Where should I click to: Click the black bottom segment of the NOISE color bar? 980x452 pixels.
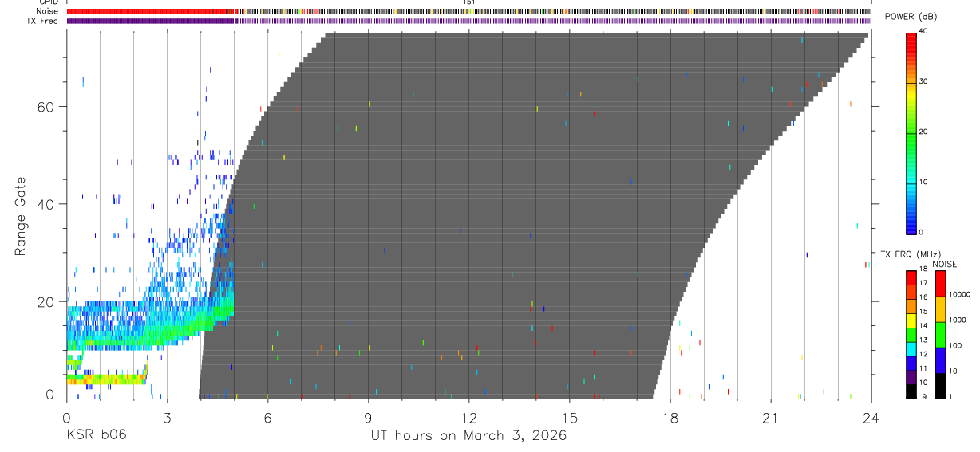tap(940, 385)
